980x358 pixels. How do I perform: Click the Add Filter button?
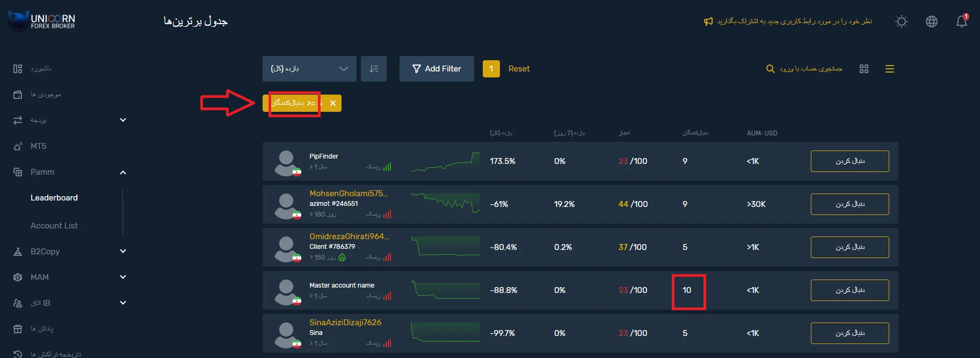(437, 69)
